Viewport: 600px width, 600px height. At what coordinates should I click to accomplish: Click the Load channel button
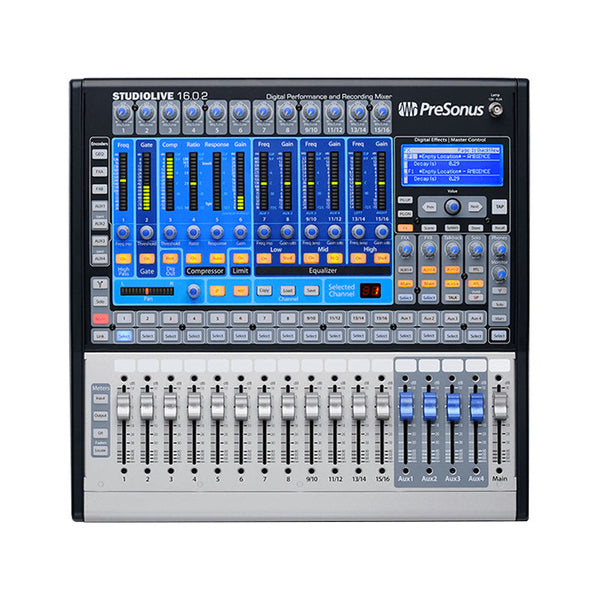pos(288,291)
